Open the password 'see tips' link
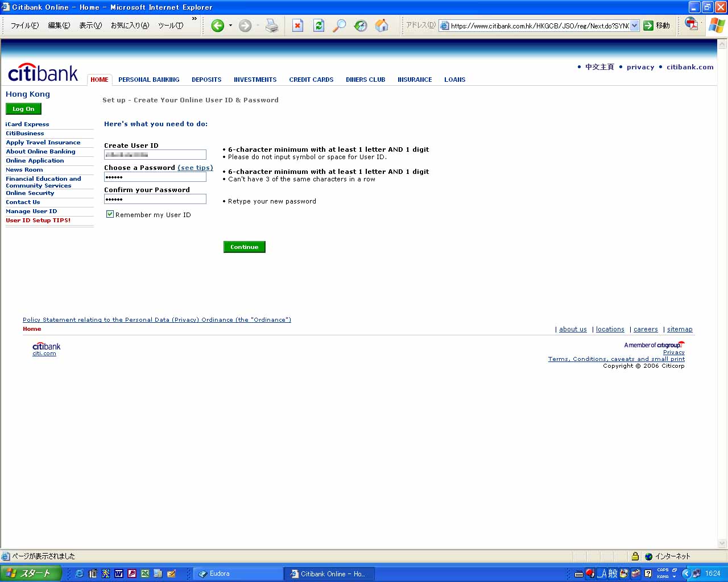This screenshot has height=582, width=728. [x=195, y=168]
